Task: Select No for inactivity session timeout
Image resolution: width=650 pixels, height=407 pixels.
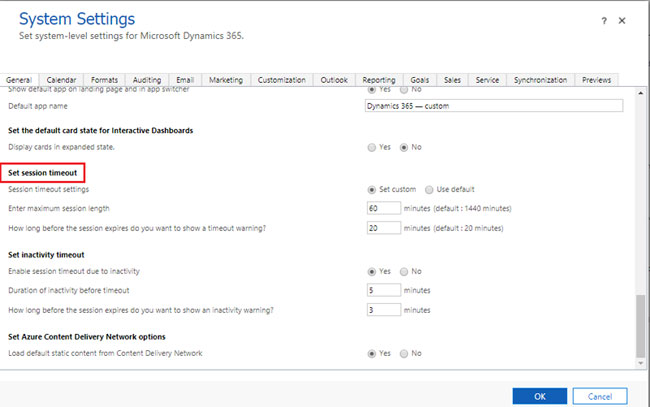Action: tap(404, 272)
